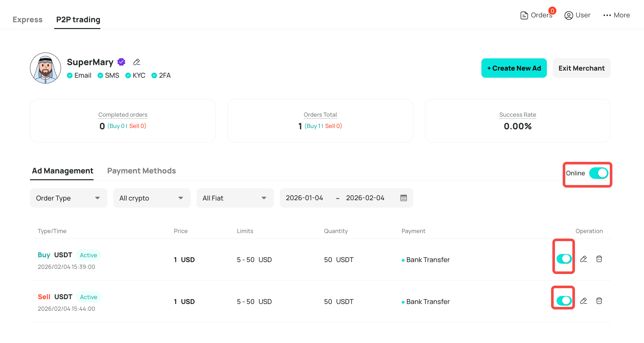Screen dimensions: 644x343
Task: Open the User account menu
Action: coord(577,15)
